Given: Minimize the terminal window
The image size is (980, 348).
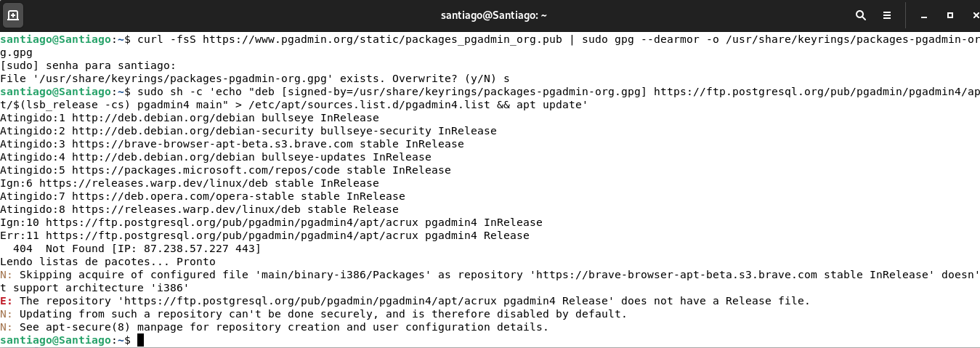Looking at the screenshot, I should click(x=923, y=15).
